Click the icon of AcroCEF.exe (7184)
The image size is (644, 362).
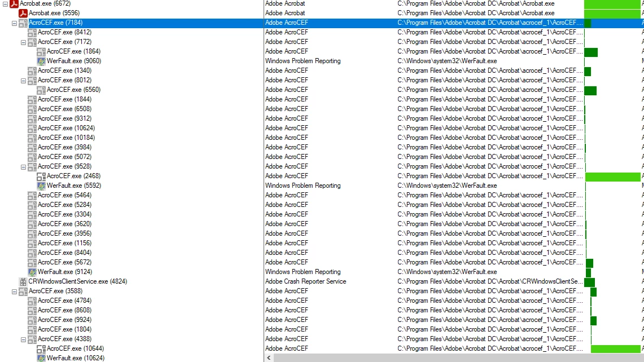tap(23, 23)
